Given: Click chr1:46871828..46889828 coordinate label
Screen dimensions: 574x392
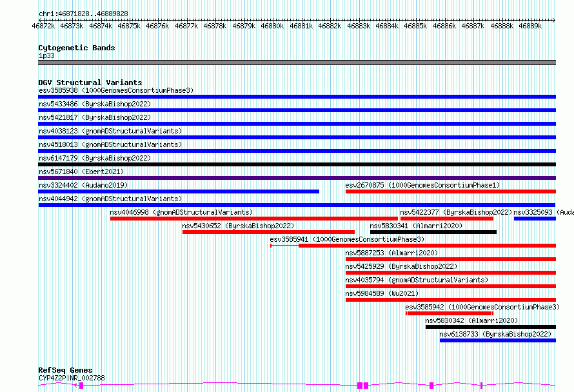Looking at the screenshot, I should [83, 14].
